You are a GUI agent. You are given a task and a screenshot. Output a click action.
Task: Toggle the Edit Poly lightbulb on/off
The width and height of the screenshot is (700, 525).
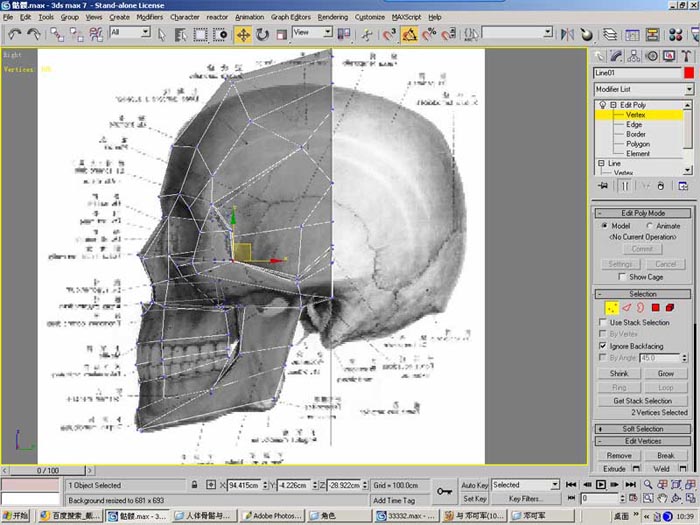pos(603,105)
